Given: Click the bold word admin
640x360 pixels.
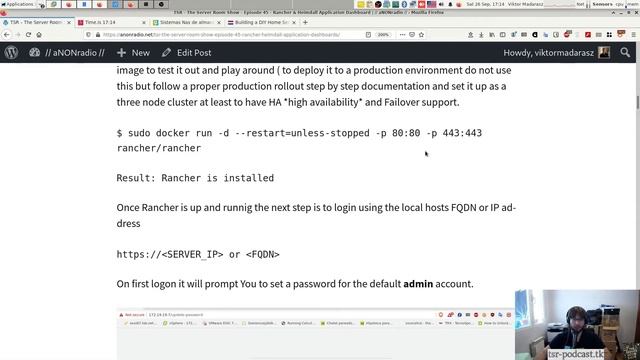Looking at the screenshot, I should 418,284.
